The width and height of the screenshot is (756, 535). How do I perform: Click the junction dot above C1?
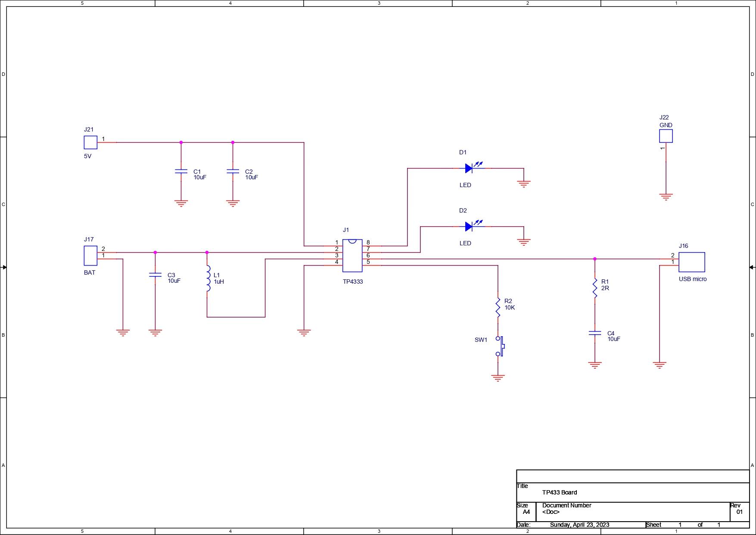(x=181, y=142)
